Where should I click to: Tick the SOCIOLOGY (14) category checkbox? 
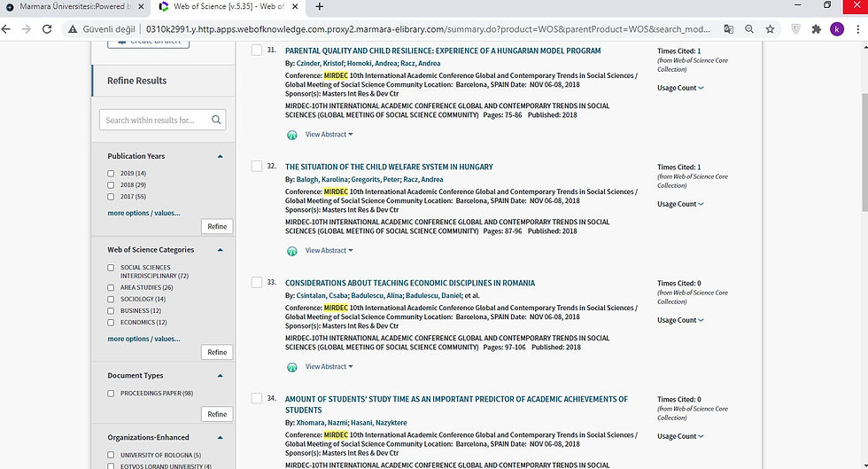[111, 300]
